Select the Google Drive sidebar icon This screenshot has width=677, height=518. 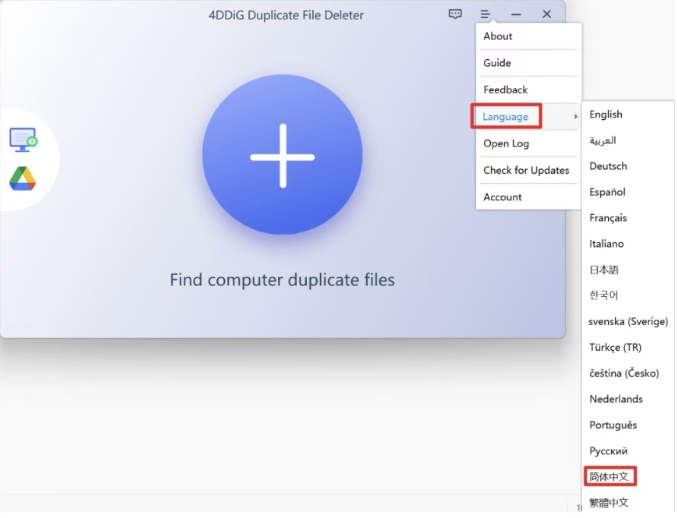pos(22,179)
